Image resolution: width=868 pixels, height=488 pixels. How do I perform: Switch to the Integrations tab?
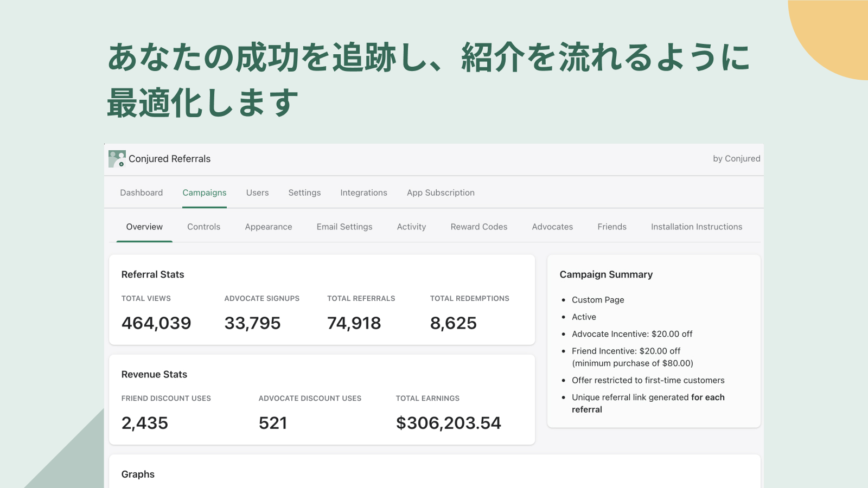pyautogui.click(x=363, y=192)
